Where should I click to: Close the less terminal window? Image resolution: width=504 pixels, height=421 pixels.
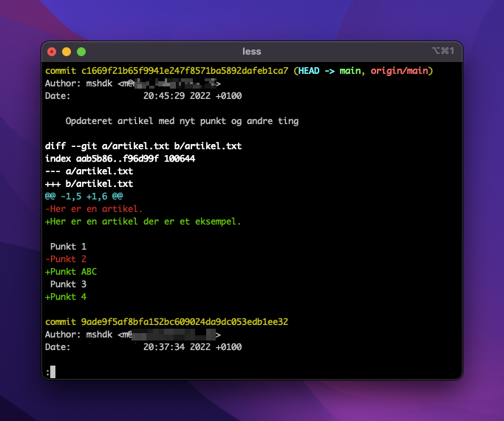(x=52, y=52)
